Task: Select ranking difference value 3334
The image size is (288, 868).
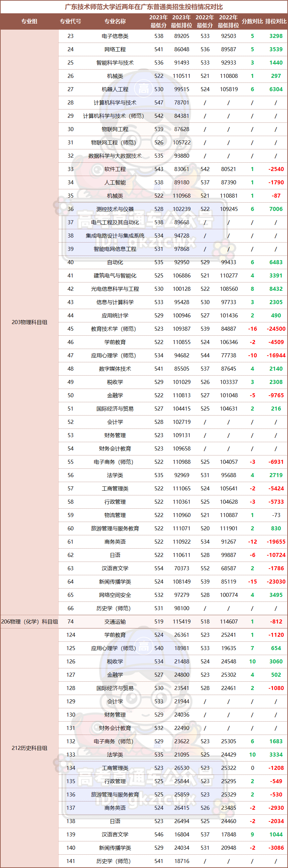Action: coord(276,755)
